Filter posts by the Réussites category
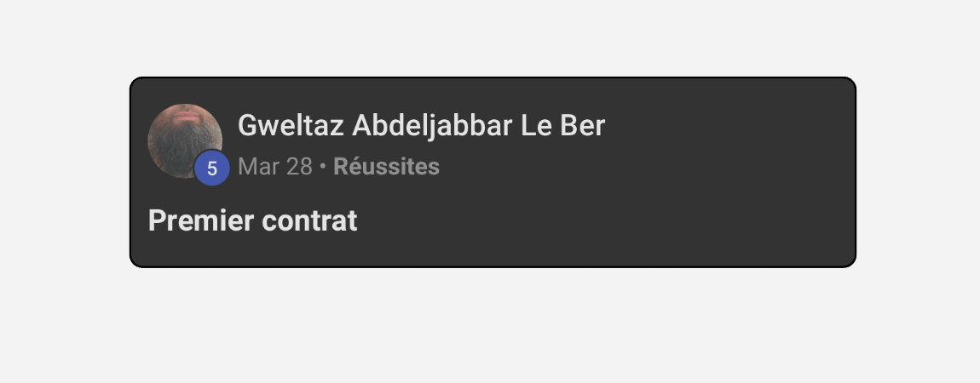This screenshot has width=980, height=383. pos(386,167)
